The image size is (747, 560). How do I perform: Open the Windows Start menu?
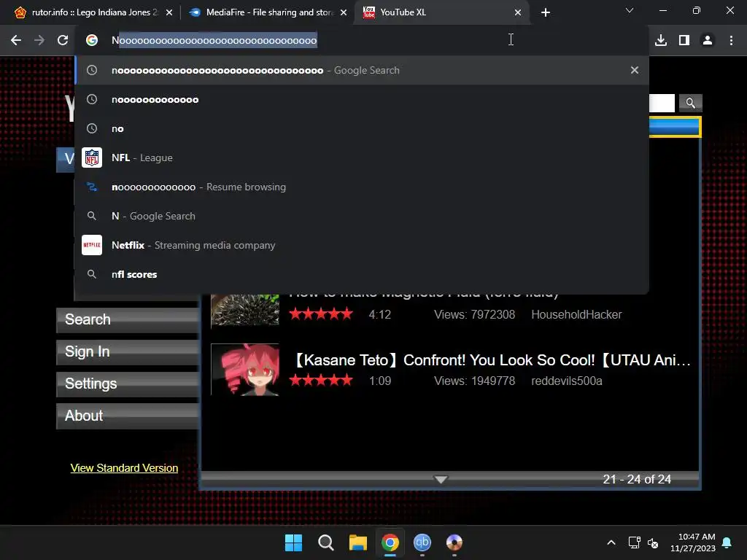coord(293,542)
